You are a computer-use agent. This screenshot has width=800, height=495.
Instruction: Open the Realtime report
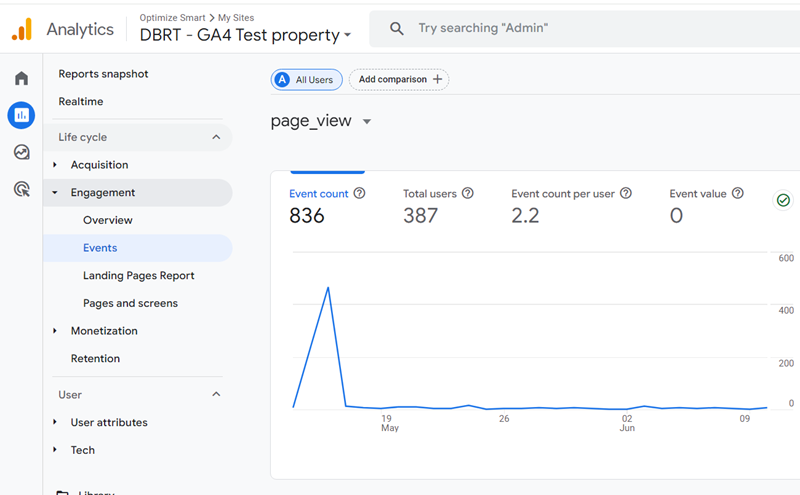(x=81, y=102)
